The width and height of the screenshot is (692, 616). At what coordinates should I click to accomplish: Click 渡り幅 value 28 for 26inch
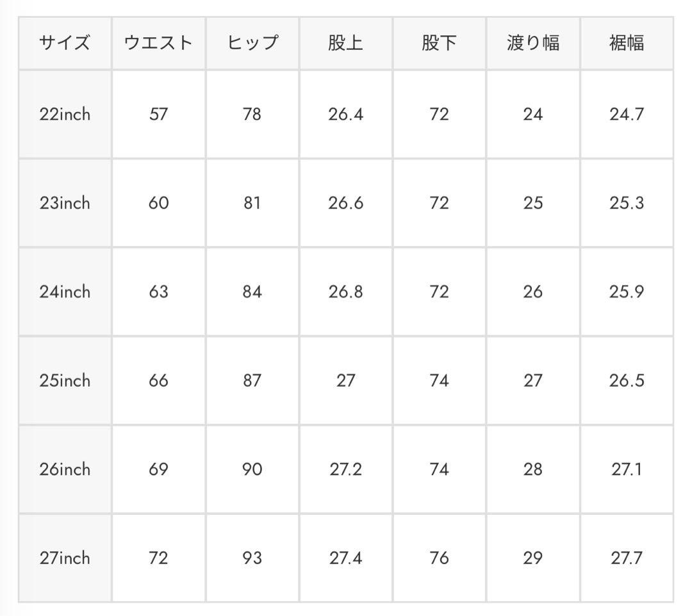532,469
